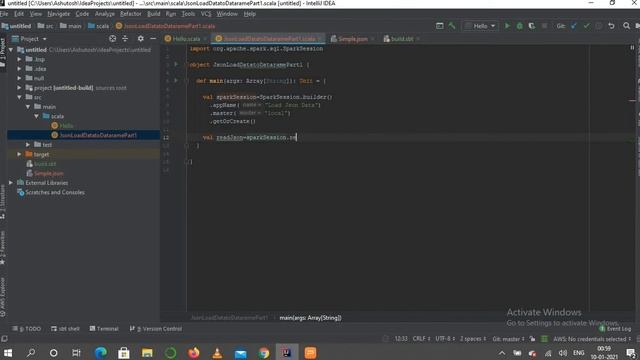Click the Build project hammer icon

[x=451, y=26]
